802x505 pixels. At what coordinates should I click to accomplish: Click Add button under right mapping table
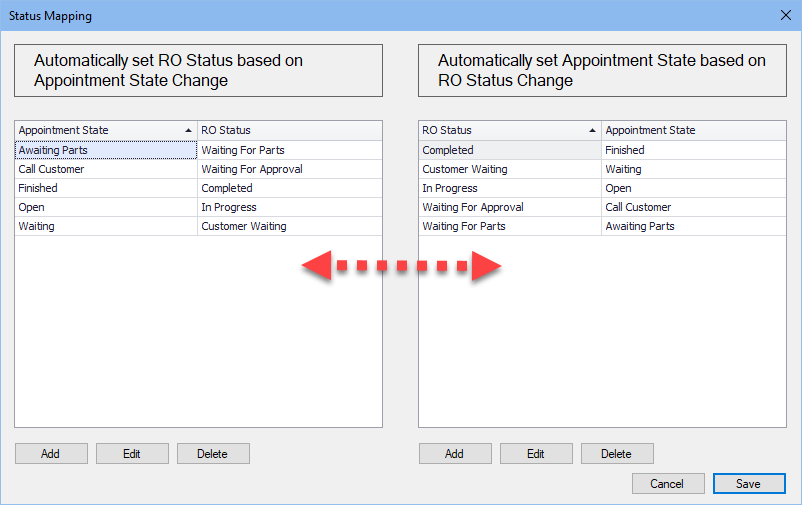(455, 454)
